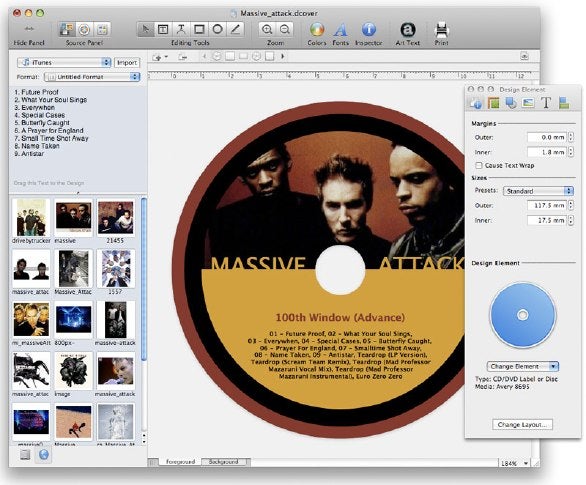Select the 1557 thumbnail
Screen dimensions: 586x485
tap(115, 269)
